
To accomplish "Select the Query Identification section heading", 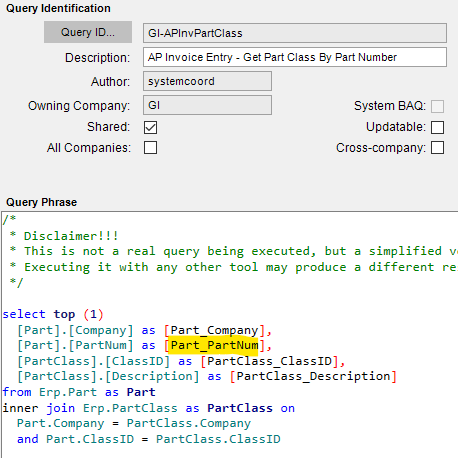I will coord(58,8).
